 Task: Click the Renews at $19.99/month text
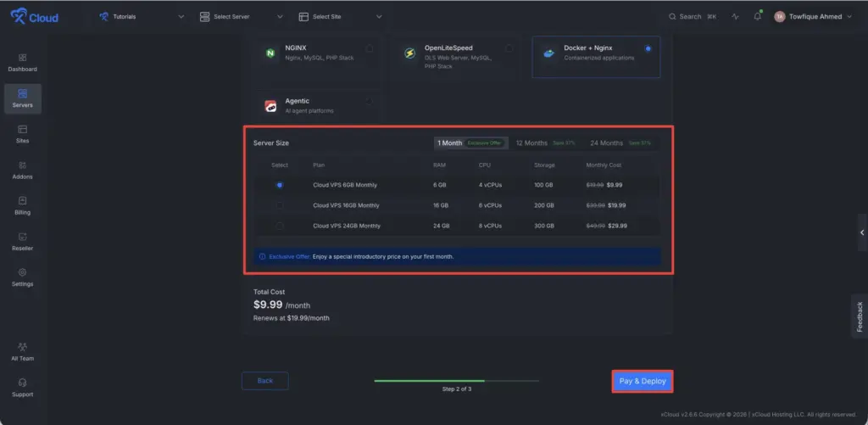click(292, 318)
